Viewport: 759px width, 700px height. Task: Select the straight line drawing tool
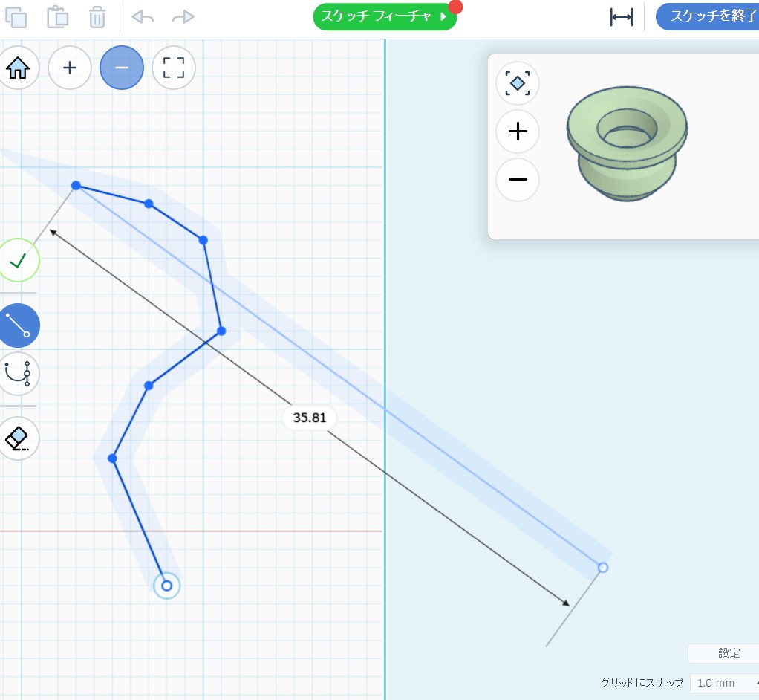(x=19, y=325)
